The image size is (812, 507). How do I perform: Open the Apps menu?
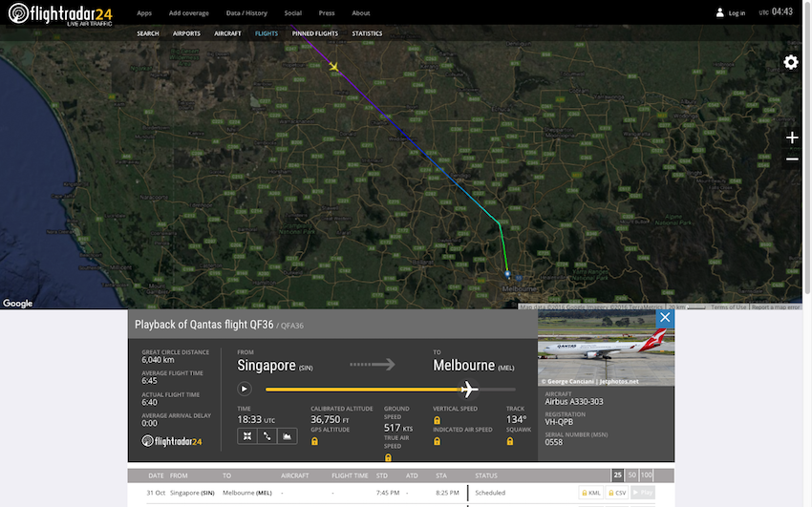(x=144, y=13)
